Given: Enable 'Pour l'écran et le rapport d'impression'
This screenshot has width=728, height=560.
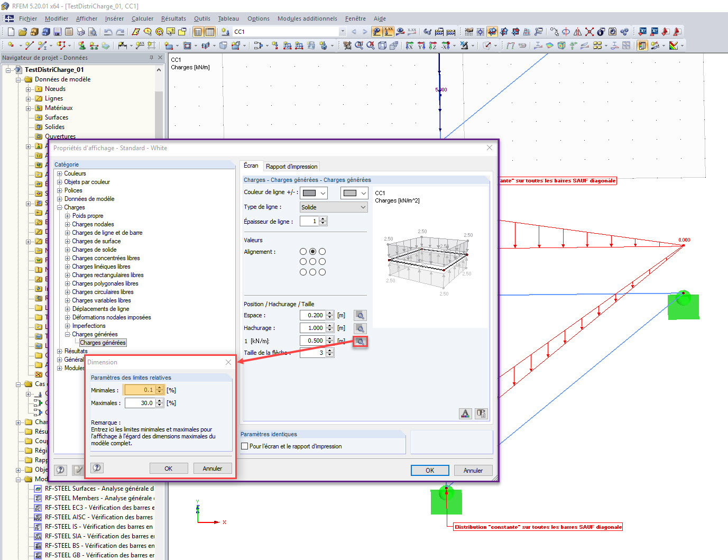Looking at the screenshot, I should coord(244,446).
